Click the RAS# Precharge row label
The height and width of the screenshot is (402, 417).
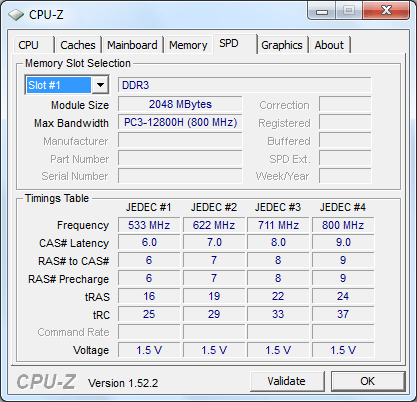(x=68, y=279)
